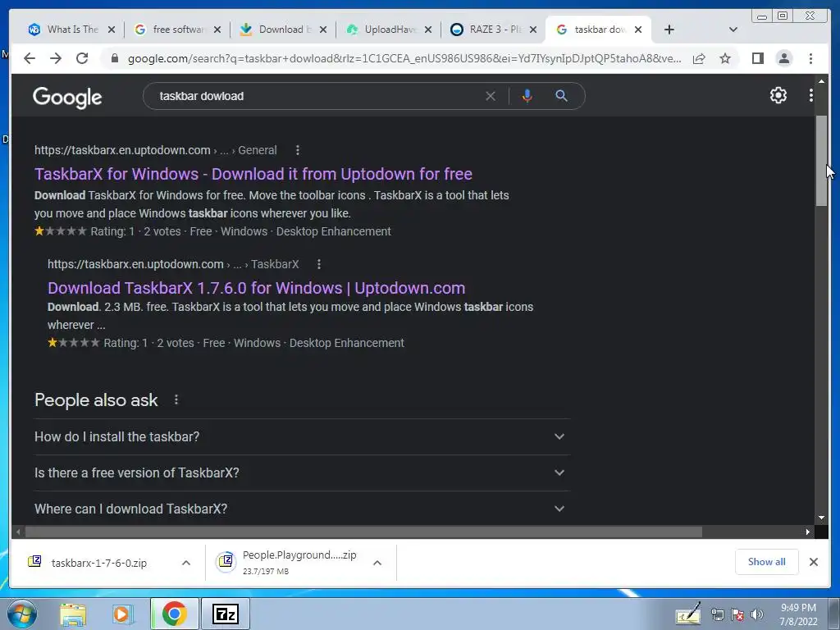
Task: Run the search with the magnifier icon
Action: click(561, 96)
